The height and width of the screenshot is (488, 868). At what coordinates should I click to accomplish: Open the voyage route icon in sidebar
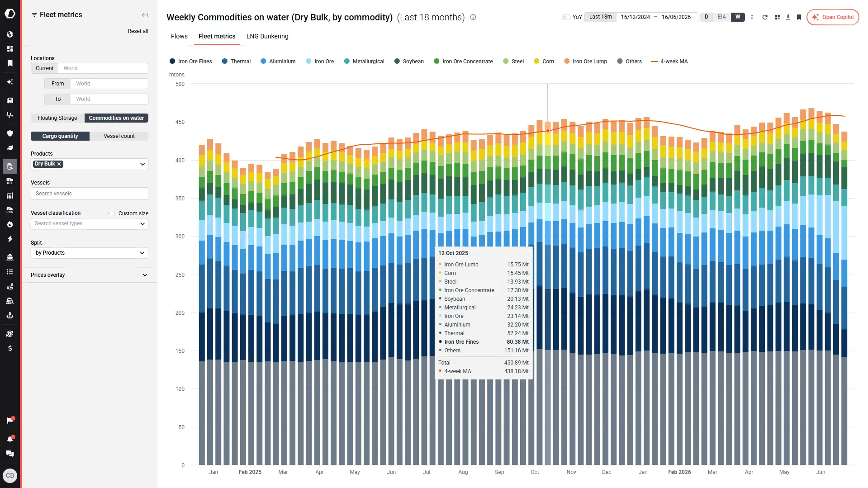click(x=10, y=286)
